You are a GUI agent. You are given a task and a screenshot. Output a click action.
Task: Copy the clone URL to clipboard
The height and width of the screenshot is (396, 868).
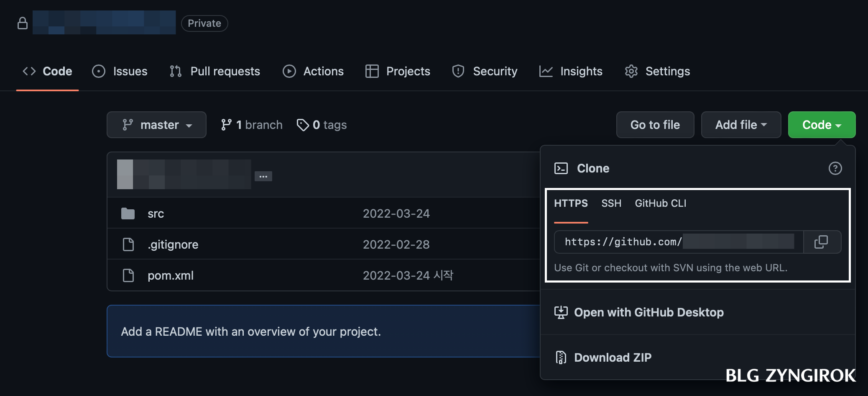pyautogui.click(x=821, y=242)
